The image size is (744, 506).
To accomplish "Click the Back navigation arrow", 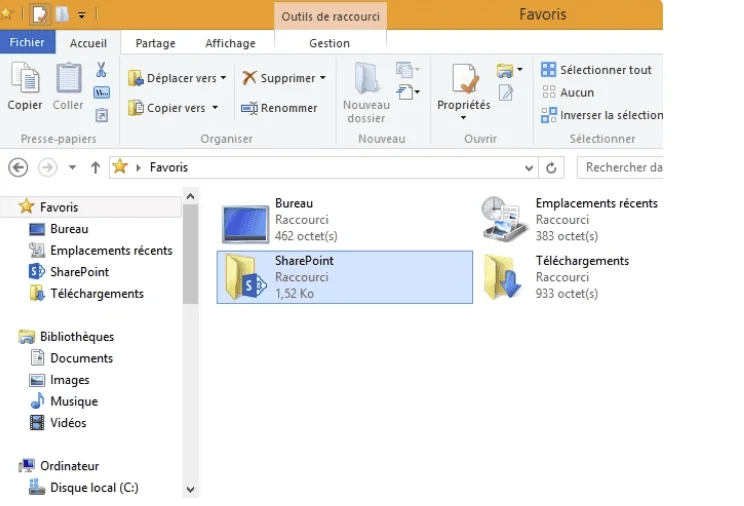I will [x=18, y=168].
